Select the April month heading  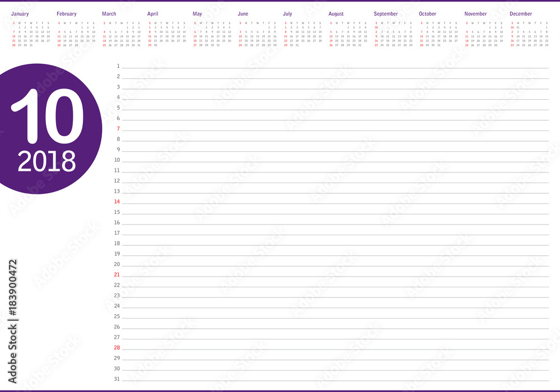(x=152, y=14)
